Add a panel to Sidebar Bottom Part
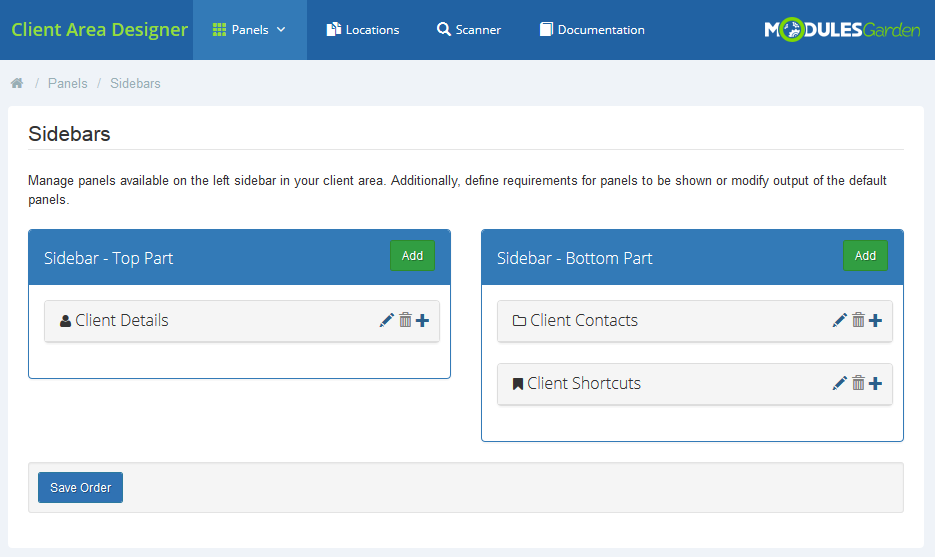This screenshot has height=557, width=935. pyautogui.click(x=865, y=256)
